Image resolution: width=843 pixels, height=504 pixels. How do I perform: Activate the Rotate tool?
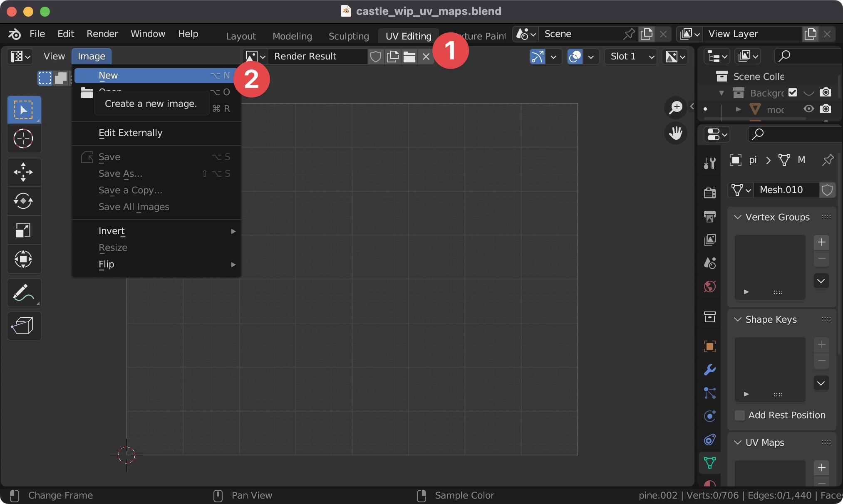pyautogui.click(x=24, y=201)
